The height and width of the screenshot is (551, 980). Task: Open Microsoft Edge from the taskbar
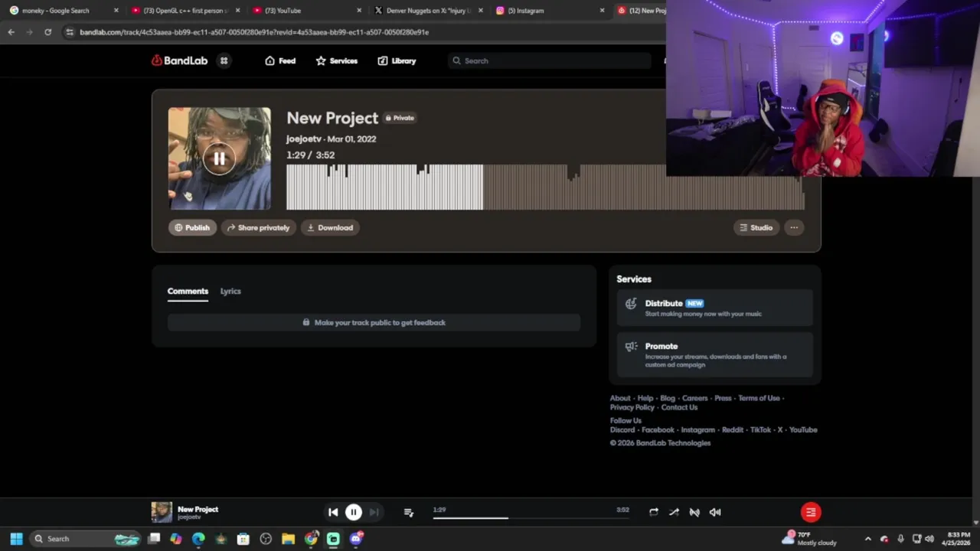coord(198,539)
